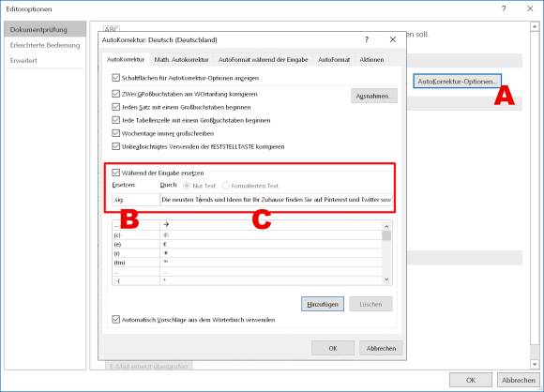Open the 'Math. Autokorrektur' tab

181,60
